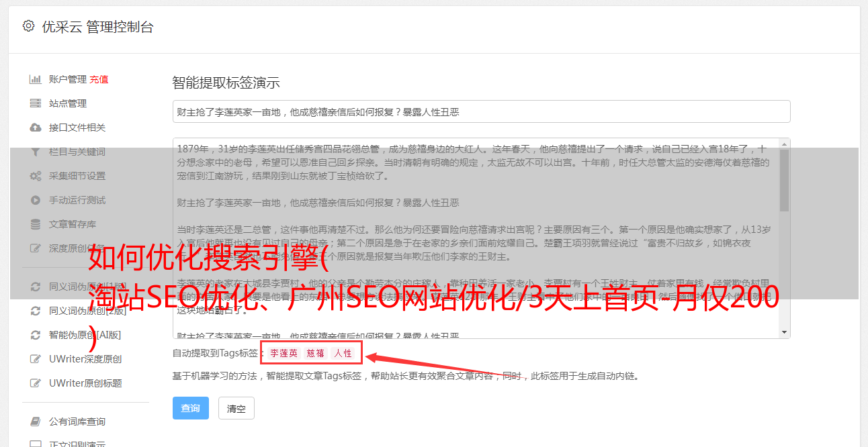Image resolution: width=868 pixels, height=447 pixels.
Task: Click the 清空 button
Action: (x=236, y=408)
